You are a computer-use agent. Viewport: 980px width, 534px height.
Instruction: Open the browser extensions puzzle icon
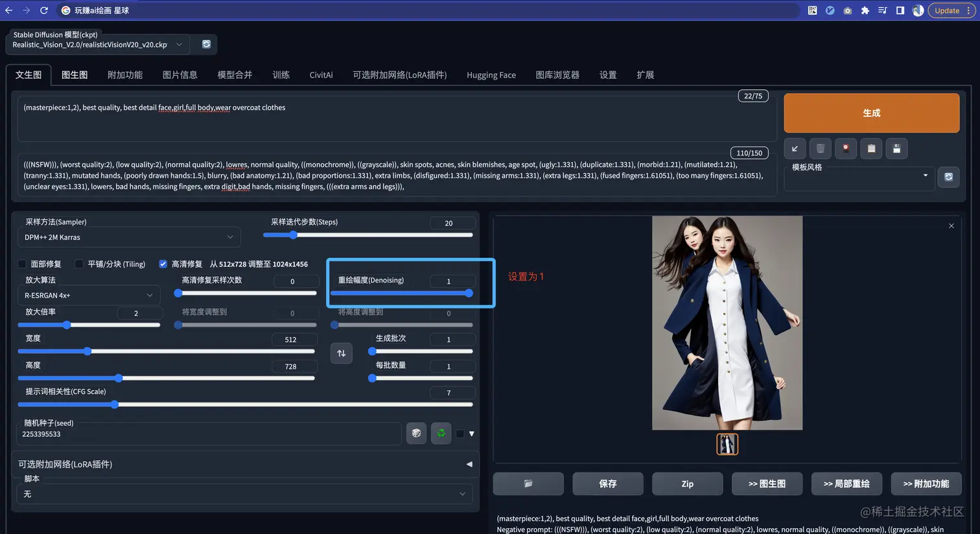click(x=865, y=10)
